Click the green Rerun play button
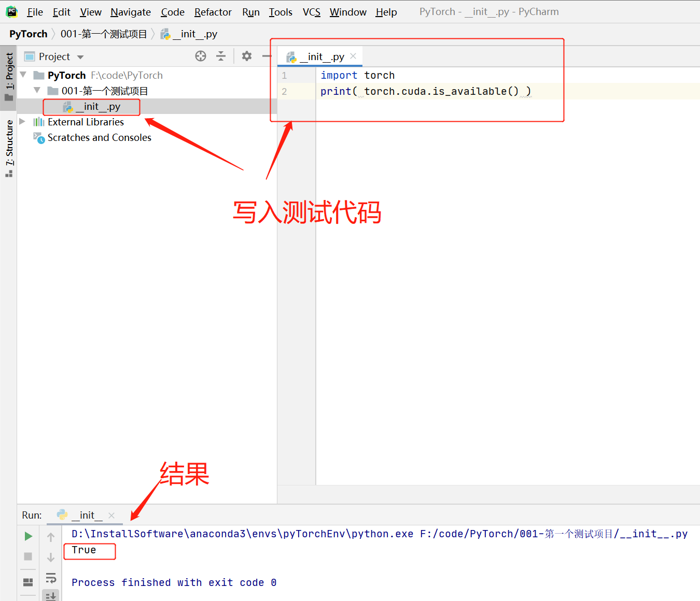Image resolution: width=700 pixels, height=601 pixels. 29,536
